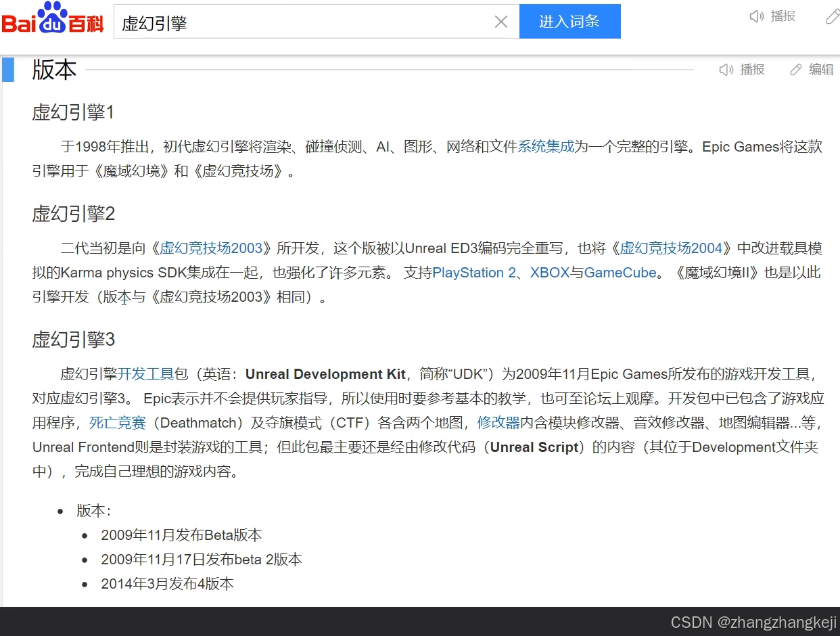Screen dimensions: 840x636
Task: Click the top header 播报 speaker icon
Action: point(757,16)
